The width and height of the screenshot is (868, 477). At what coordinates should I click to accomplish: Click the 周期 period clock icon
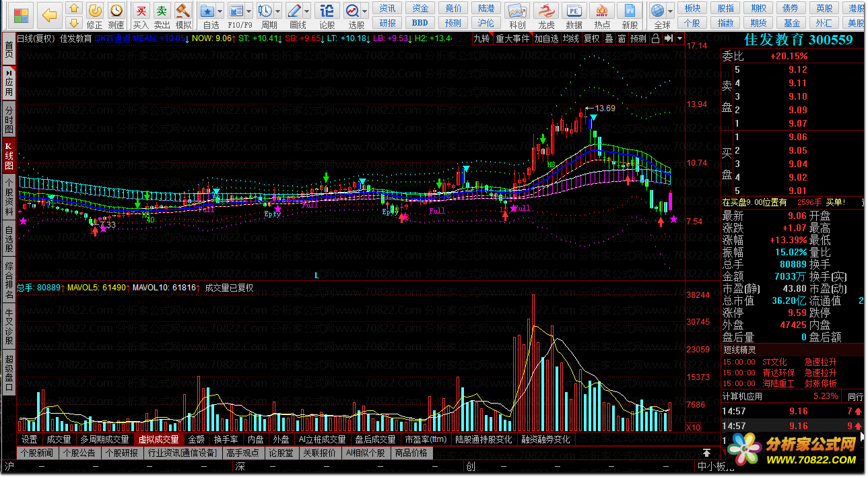coord(265,11)
